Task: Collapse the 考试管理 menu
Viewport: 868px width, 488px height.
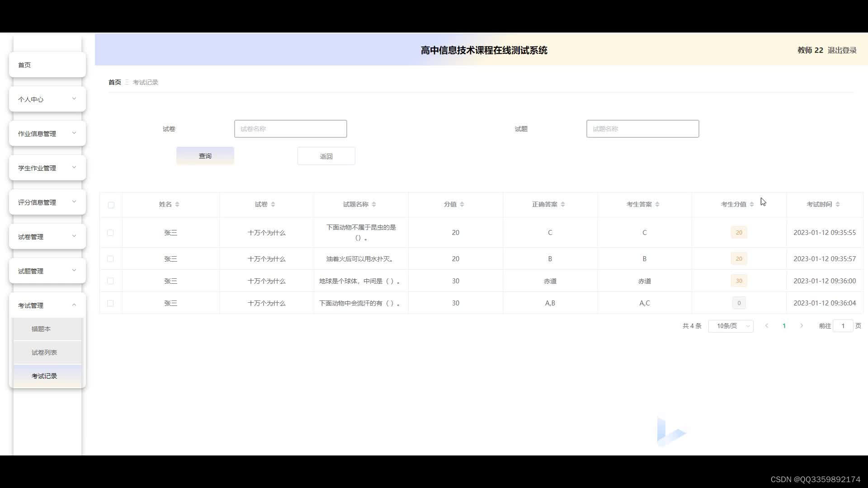Action: (47, 305)
